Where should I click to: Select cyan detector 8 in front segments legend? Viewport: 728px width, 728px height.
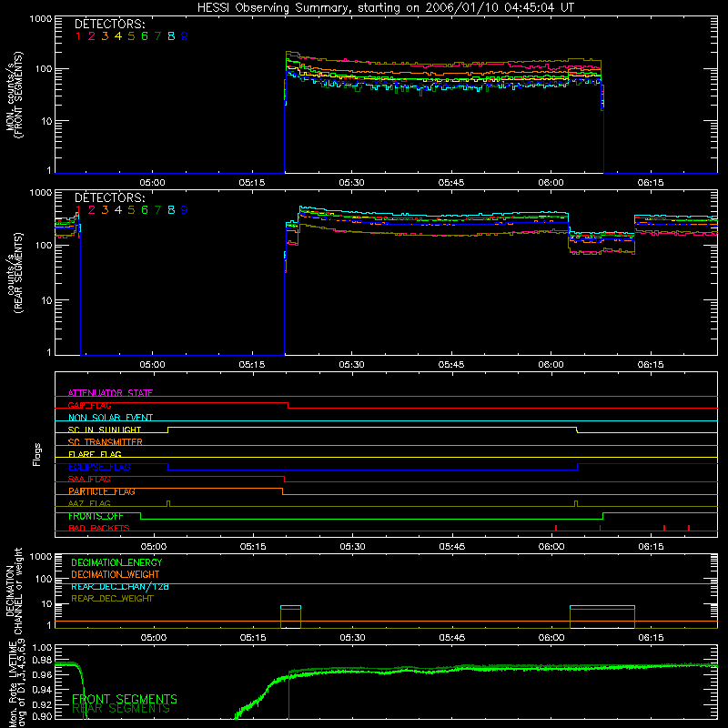click(x=171, y=36)
